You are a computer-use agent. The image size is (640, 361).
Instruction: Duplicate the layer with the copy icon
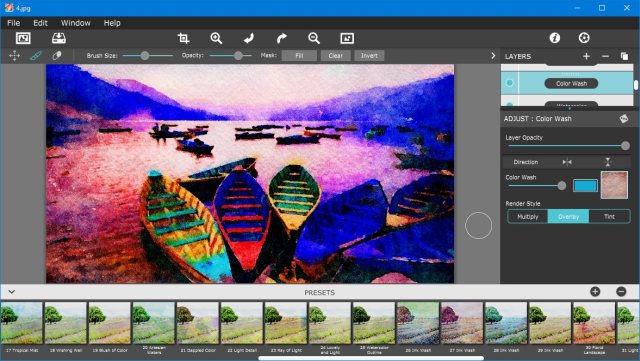click(624, 56)
